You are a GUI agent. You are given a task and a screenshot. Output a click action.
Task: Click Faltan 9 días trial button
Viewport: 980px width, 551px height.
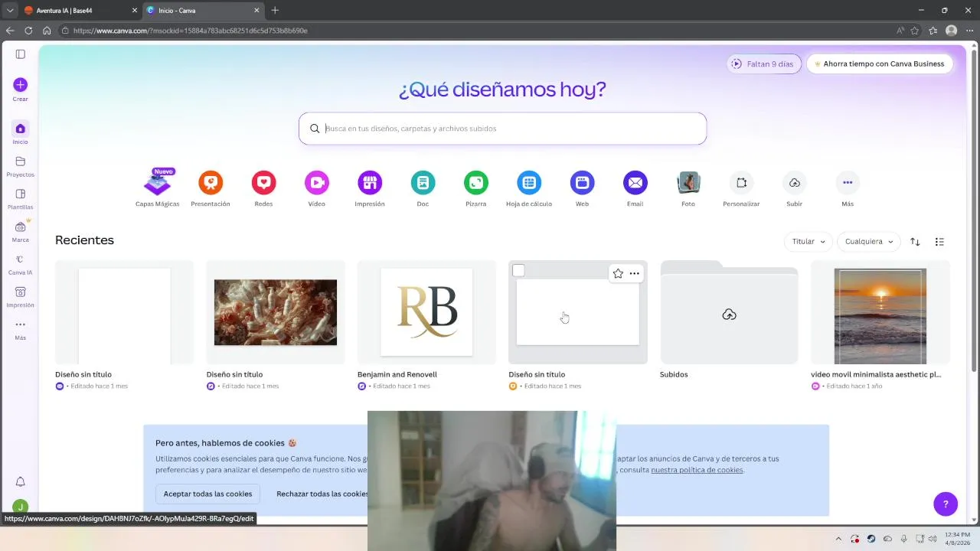764,64
